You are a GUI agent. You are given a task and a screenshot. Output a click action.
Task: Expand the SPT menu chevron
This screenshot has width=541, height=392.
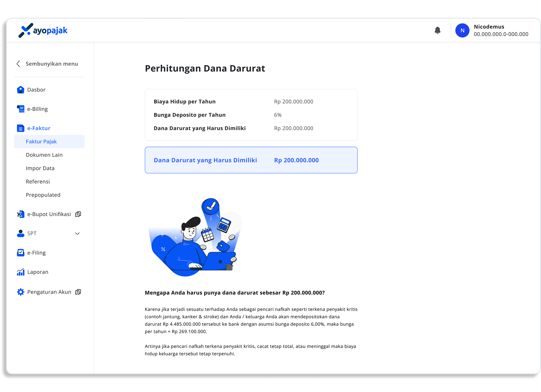point(77,234)
